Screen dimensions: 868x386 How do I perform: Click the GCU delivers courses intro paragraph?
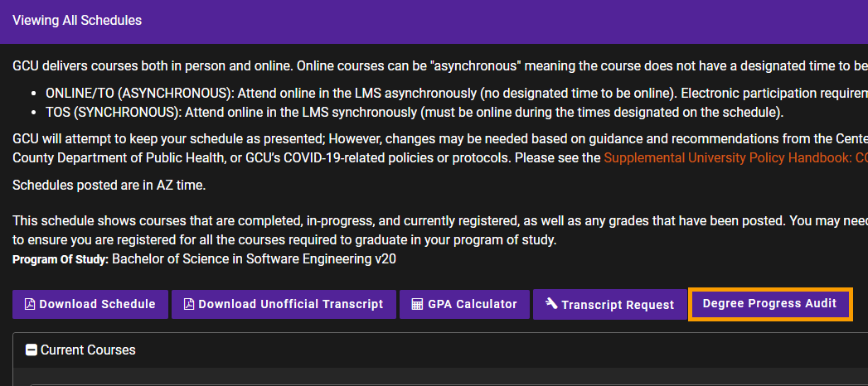pos(440,66)
